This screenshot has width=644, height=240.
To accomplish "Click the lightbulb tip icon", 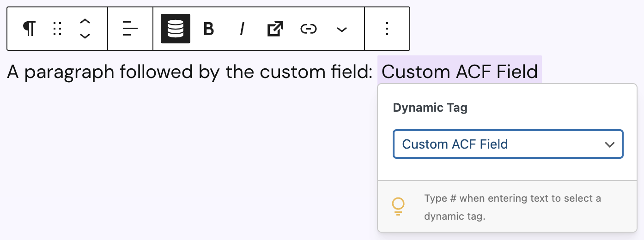I will coord(398,206).
